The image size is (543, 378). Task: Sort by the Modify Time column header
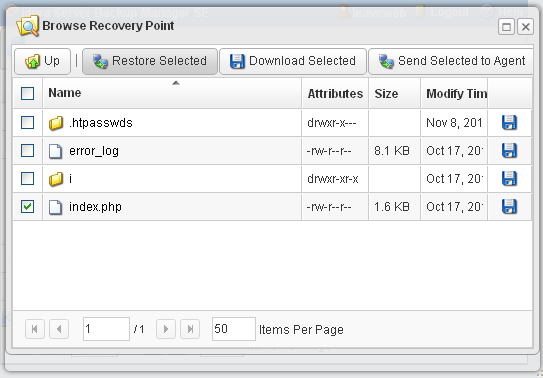tap(454, 93)
